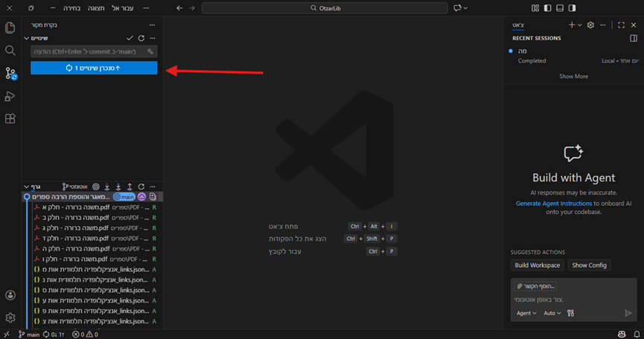Viewport: 644px width, 339px height.
Task: Refresh the source control graph
Action: 141,186
